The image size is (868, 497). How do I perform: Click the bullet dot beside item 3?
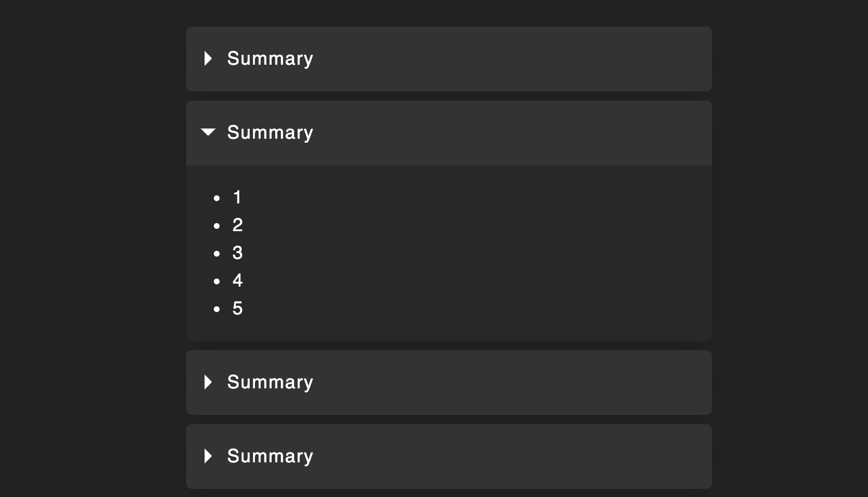point(217,254)
